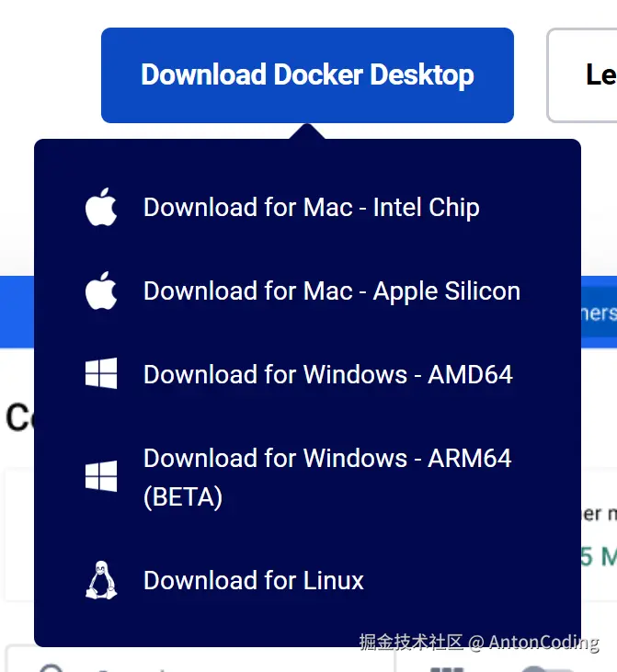Click the Windows logo beside AMD64 download
Image resolution: width=617 pixels, height=672 pixels.
101,374
